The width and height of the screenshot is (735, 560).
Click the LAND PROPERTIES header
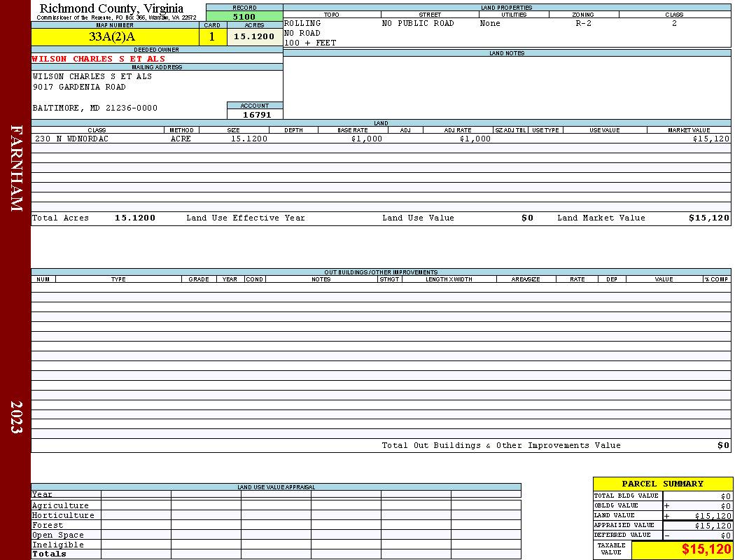click(507, 8)
